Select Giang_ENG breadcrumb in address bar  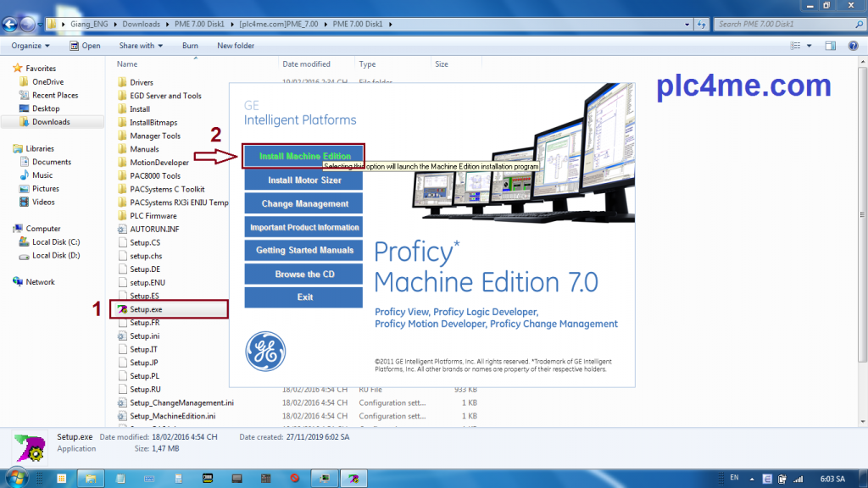tap(89, 24)
